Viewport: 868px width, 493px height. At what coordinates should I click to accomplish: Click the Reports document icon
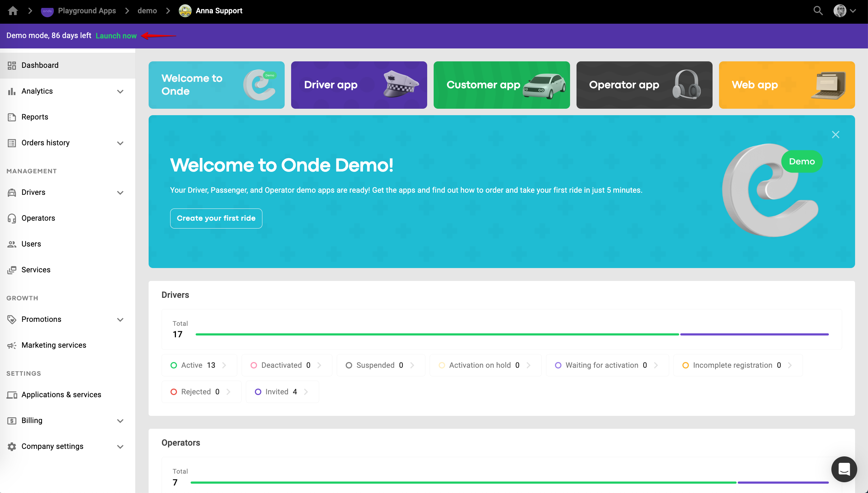pos(12,117)
